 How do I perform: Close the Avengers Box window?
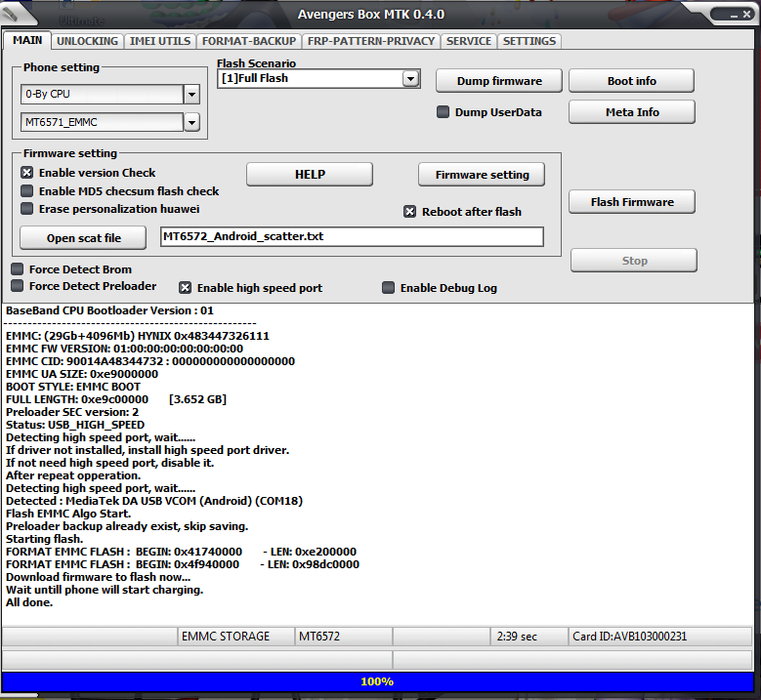pyautogui.click(x=747, y=15)
